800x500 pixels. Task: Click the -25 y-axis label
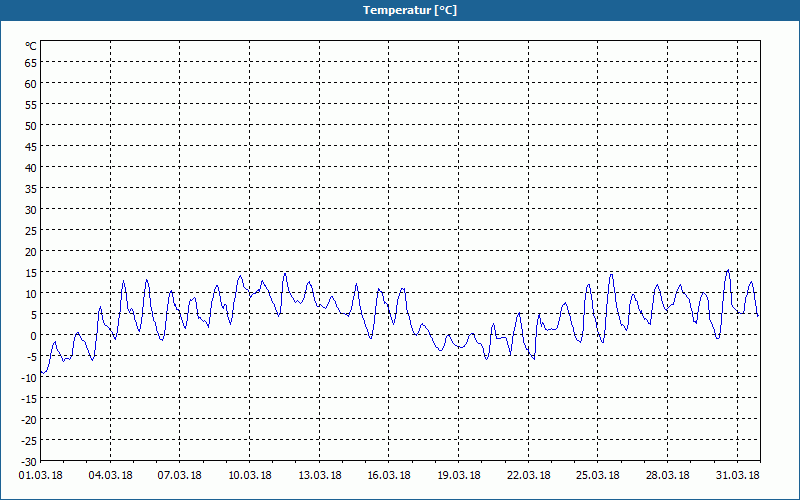coord(29,441)
